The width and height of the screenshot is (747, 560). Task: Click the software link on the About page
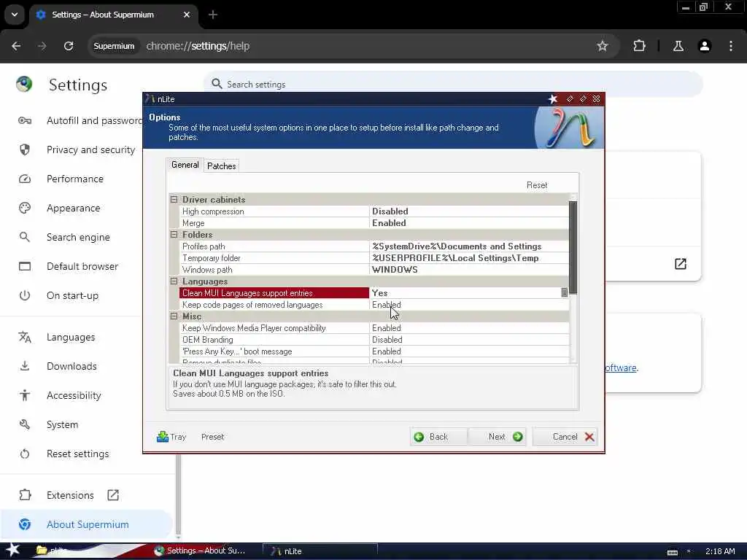pyautogui.click(x=621, y=367)
